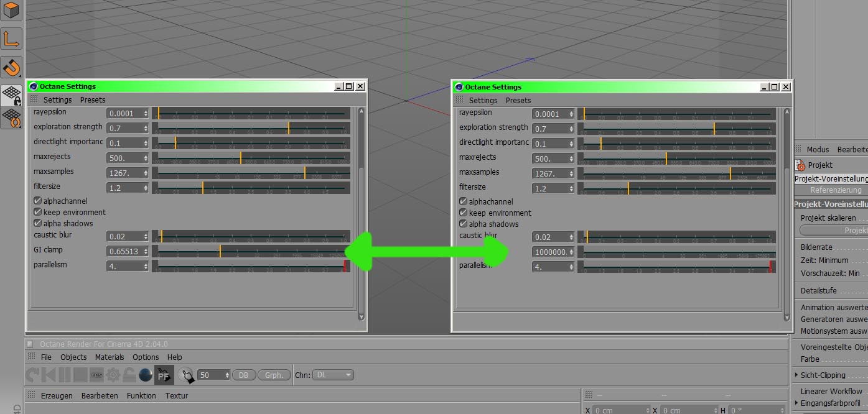Click filtersize slider in left window
This screenshot has width=868, height=414.
(x=251, y=188)
